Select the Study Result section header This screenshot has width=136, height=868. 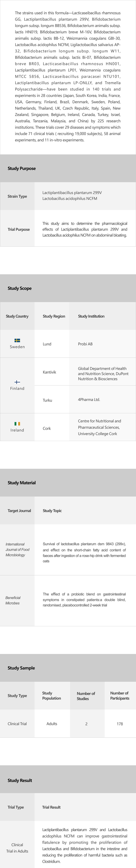point(20,780)
